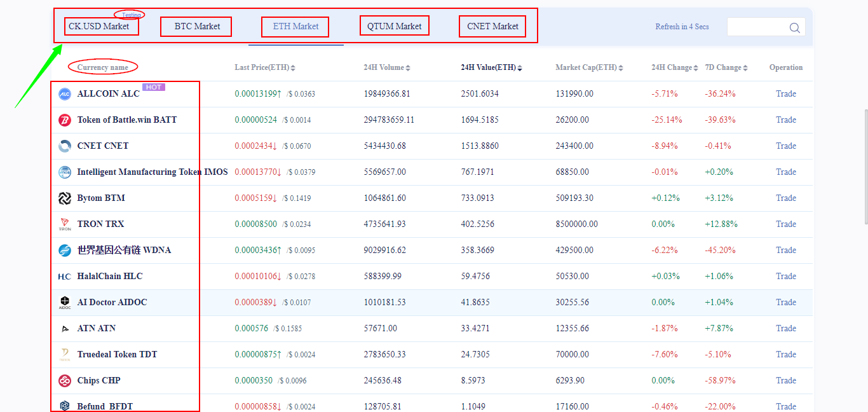Click Trade in the WDNA row
This screenshot has width=868, height=412.
pos(786,250)
